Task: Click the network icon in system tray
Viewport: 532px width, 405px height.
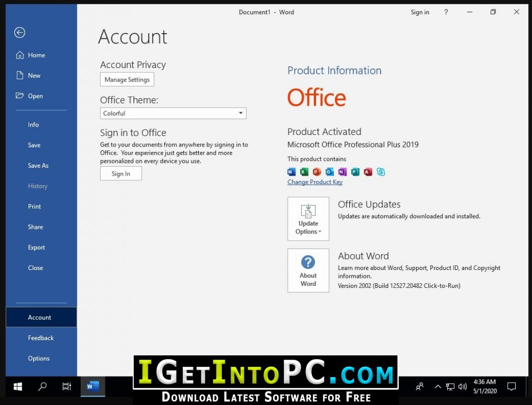Action: tap(450, 387)
